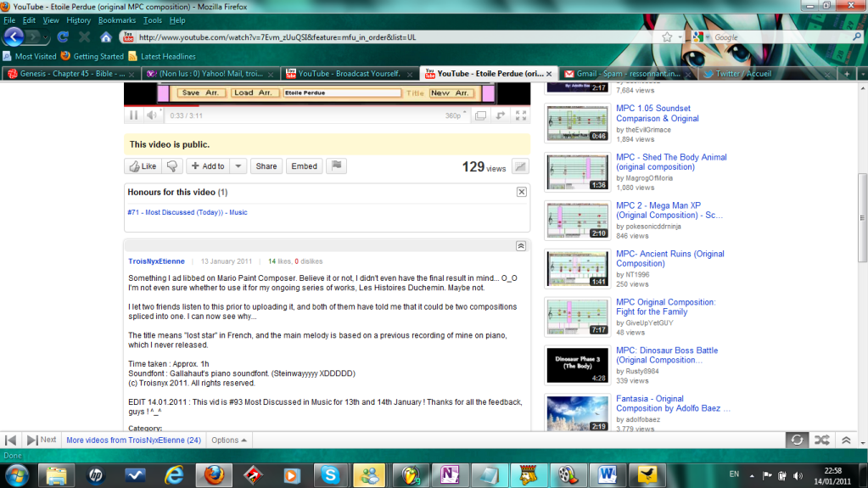Open Internet Explorer from taskbar

coord(174,475)
